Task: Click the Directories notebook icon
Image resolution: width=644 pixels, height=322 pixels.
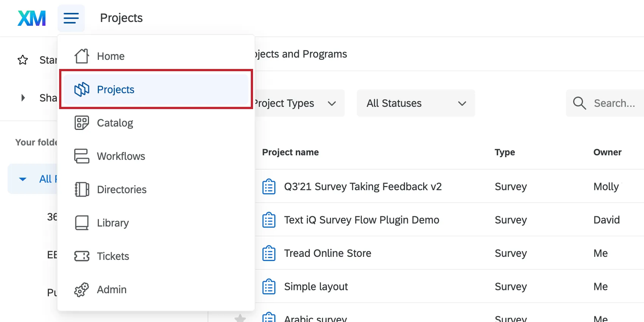Action: [81, 189]
